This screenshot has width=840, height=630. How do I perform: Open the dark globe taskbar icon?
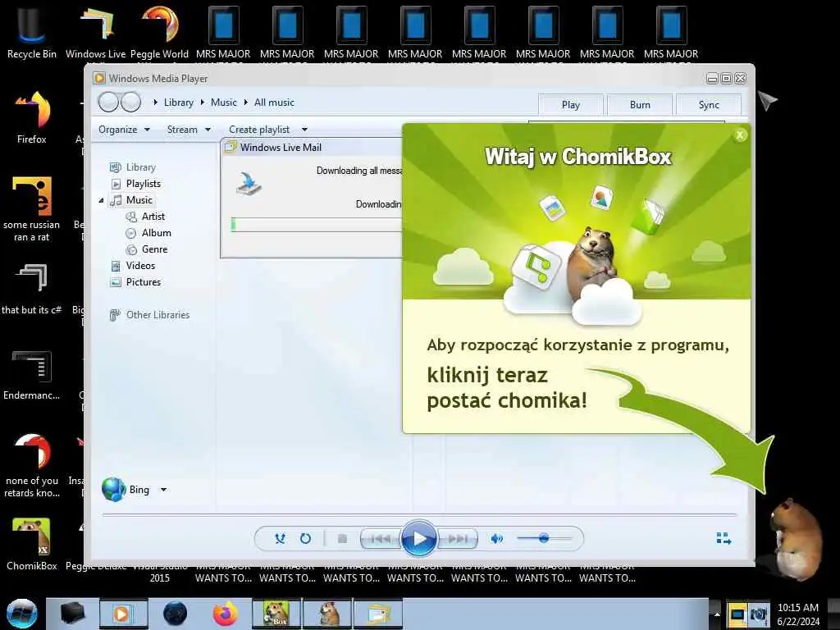176,614
